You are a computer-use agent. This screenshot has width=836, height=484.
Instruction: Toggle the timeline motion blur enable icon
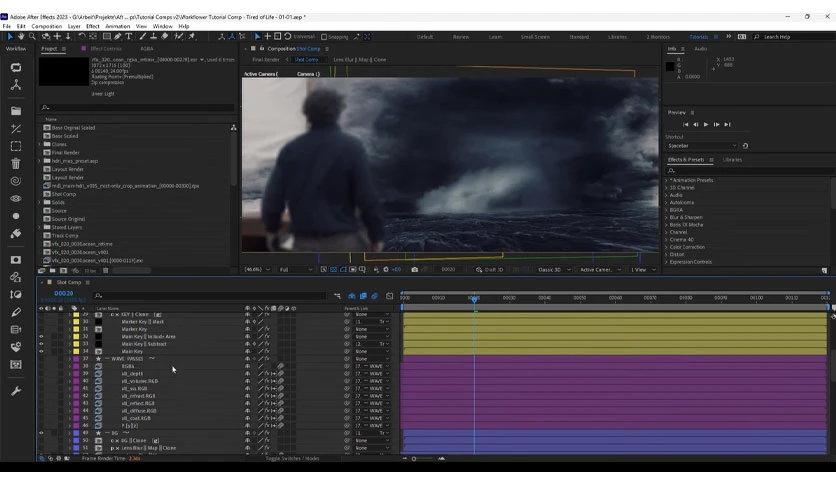coord(374,296)
